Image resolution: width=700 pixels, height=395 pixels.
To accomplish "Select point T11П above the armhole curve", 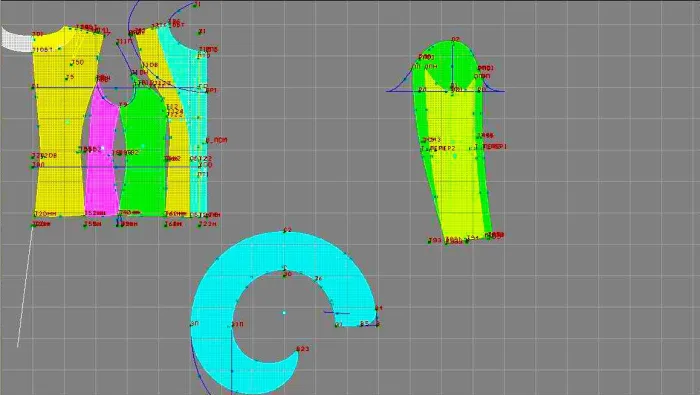I will (x=124, y=42).
